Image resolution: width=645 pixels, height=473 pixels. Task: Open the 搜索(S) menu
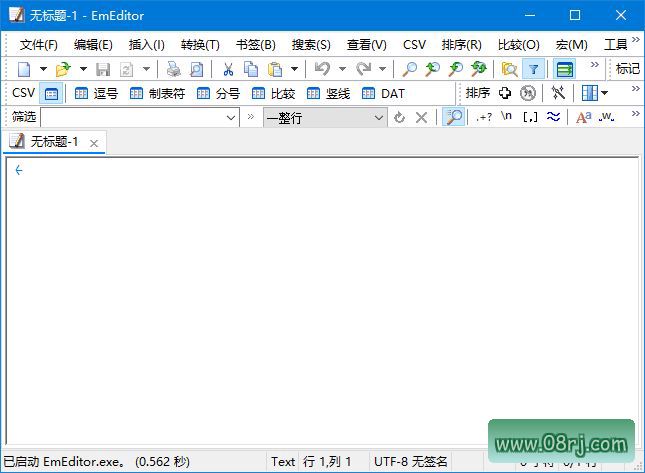[x=311, y=44]
